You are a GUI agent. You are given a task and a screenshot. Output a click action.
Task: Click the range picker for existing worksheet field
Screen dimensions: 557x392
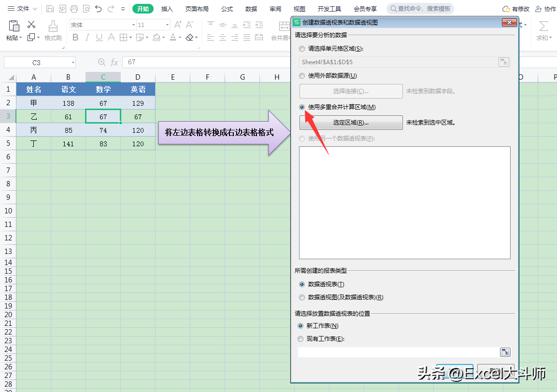505,352
